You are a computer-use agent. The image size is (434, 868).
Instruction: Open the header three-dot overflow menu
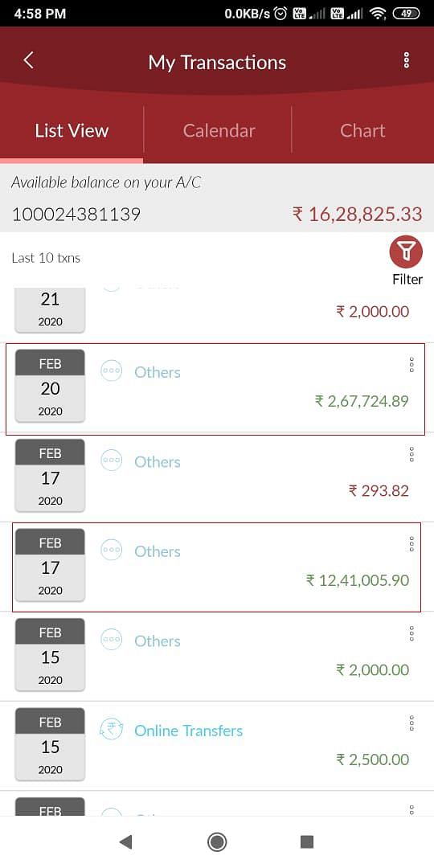click(407, 60)
